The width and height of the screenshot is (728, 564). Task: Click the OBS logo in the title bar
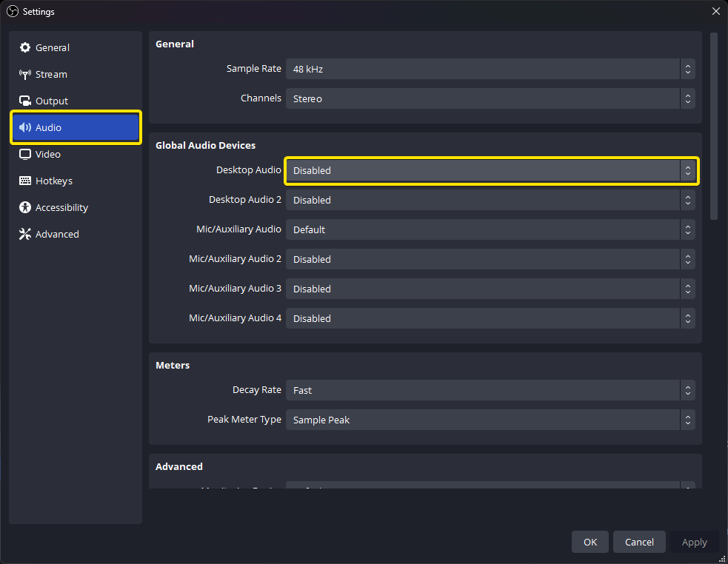click(x=11, y=11)
